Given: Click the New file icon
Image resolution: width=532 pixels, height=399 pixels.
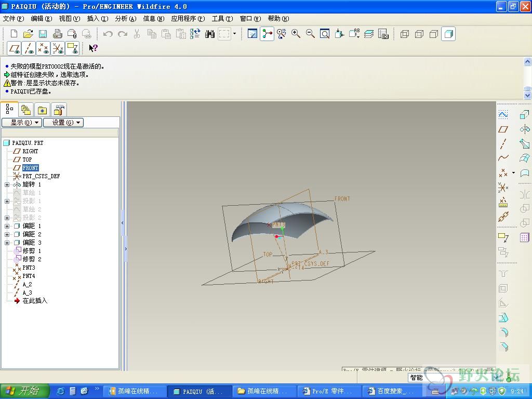Looking at the screenshot, I should coord(14,34).
